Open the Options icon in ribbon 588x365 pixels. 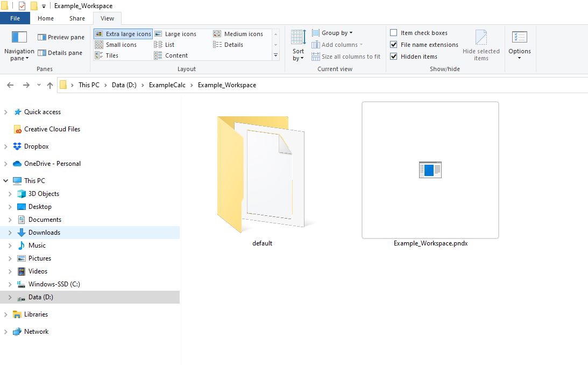pos(519,38)
